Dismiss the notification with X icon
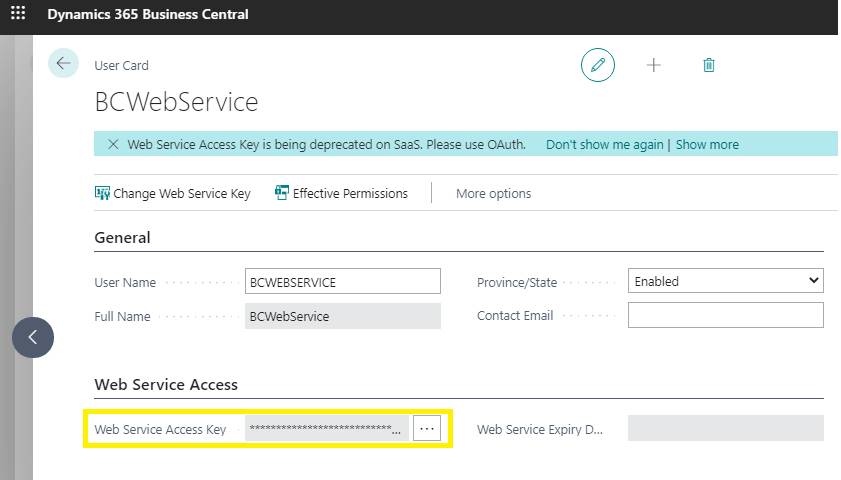Image resolution: width=841 pixels, height=480 pixels. coord(113,144)
